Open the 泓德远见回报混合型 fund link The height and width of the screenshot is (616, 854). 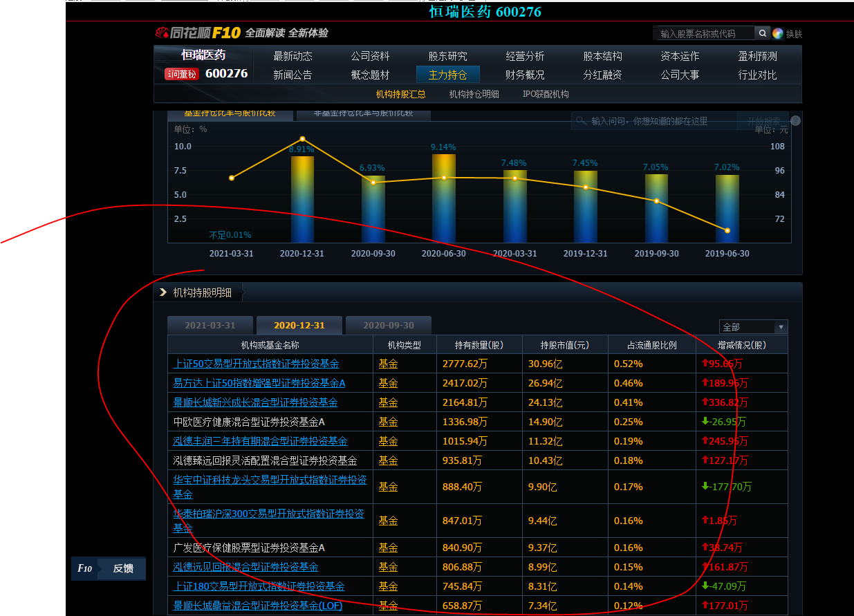pos(246,567)
